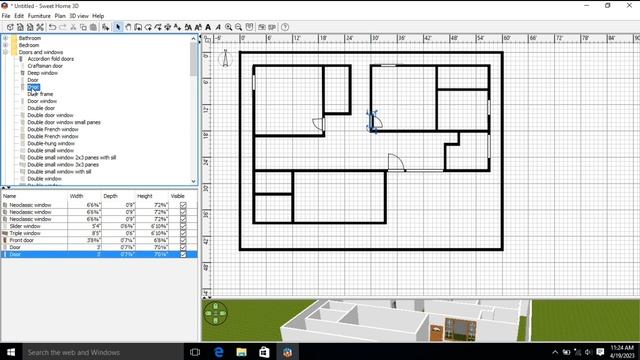Screen dimensions: 640x360
Task: Toggle the Bold text style icon
Action: tap(208, 27)
